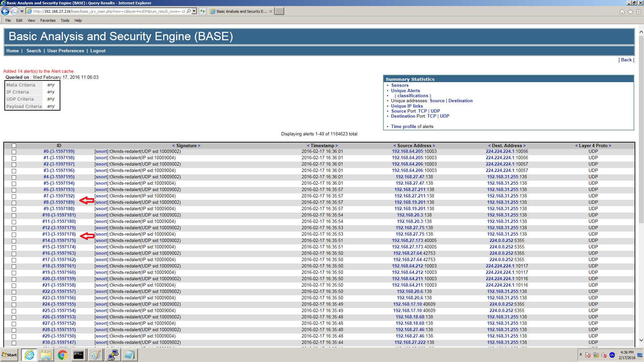Click the browser Back arrow button

5,11
